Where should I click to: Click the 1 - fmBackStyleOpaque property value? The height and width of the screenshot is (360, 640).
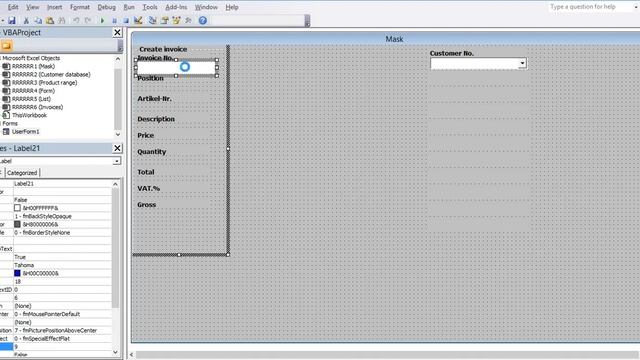click(x=62, y=216)
